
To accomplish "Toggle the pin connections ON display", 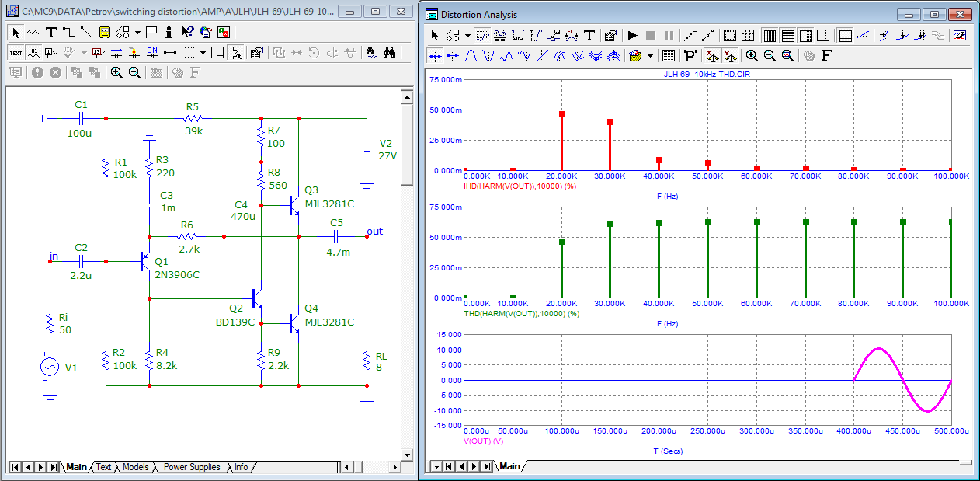I will (152, 53).
